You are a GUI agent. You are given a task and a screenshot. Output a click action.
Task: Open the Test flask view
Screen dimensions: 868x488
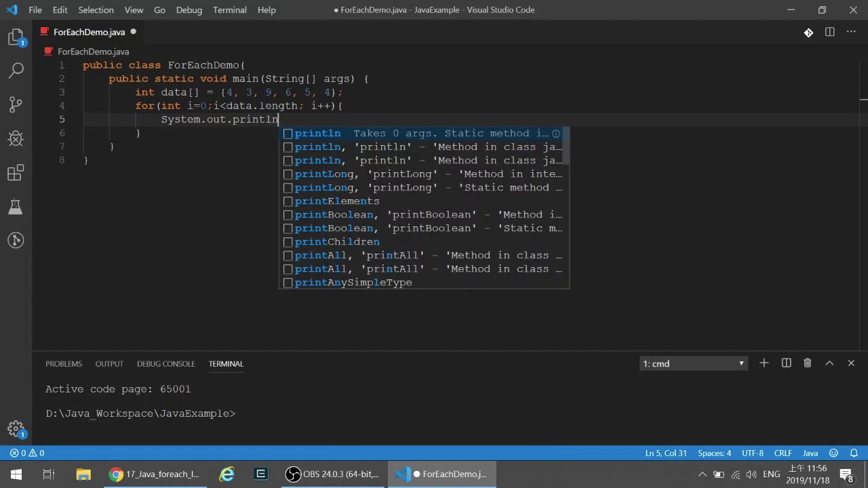point(16,207)
